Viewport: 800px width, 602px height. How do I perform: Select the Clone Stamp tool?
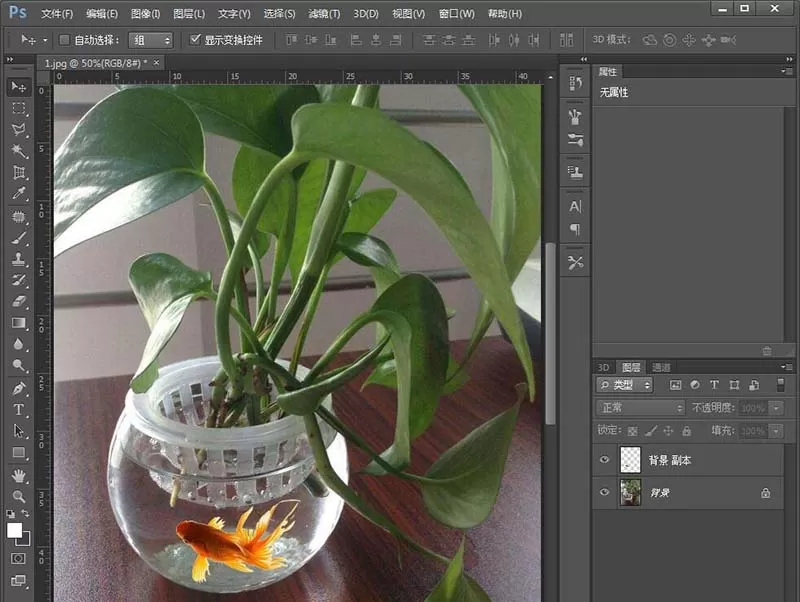tap(19, 259)
